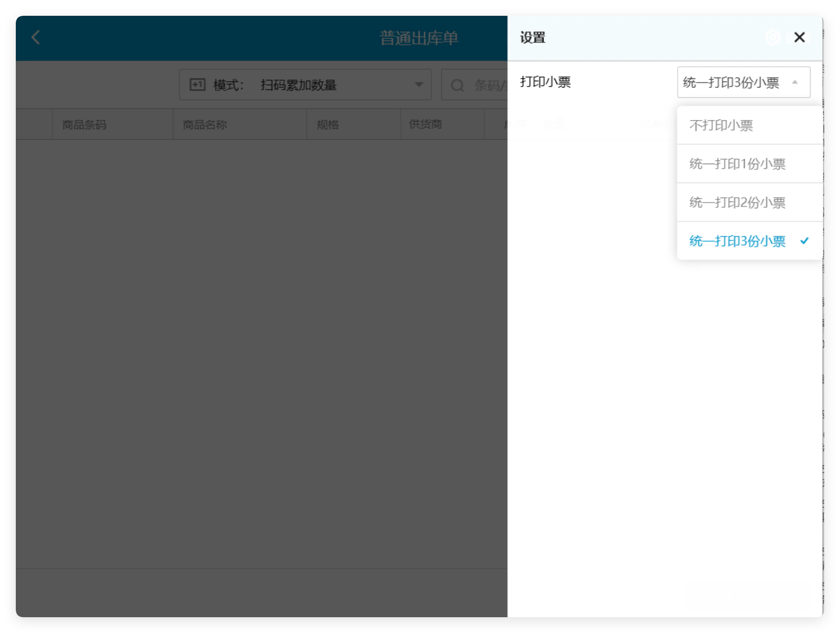Click the scan mode icon beside 模式
The width and height of the screenshot is (840, 633).
(197, 84)
